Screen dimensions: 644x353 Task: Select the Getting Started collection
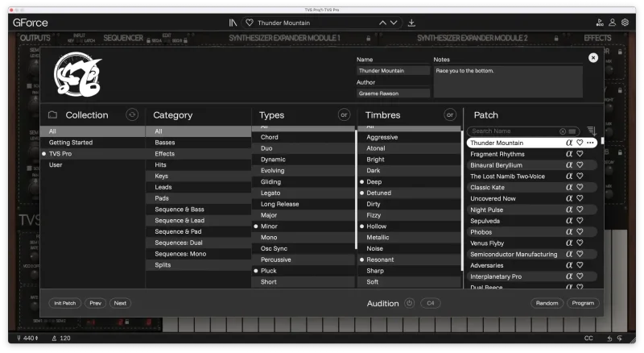pos(93,143)
